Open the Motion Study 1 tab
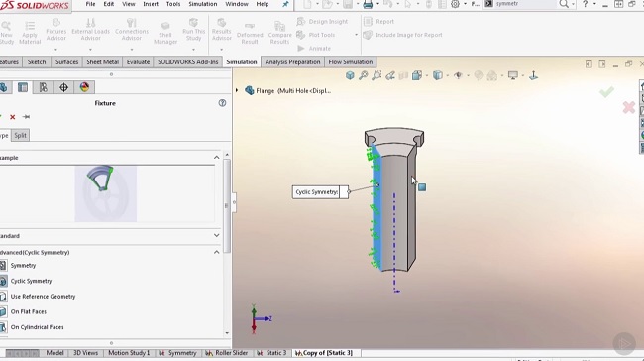Screen dimensions: 644x361 pos(129,353)
